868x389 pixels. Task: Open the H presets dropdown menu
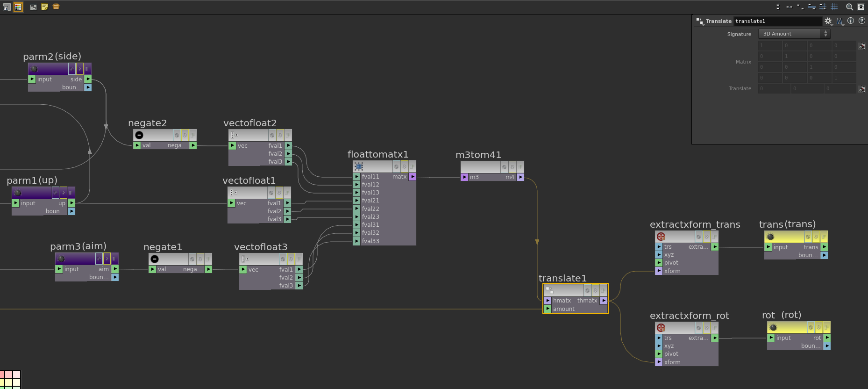pos(840,21)
